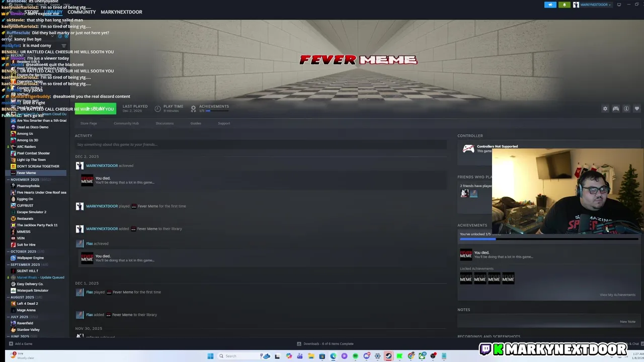Image resolution: width=644 pixels, height=362 pixels.
Task: Click New Note in the Notes section
Action: [x=627, y=321]
